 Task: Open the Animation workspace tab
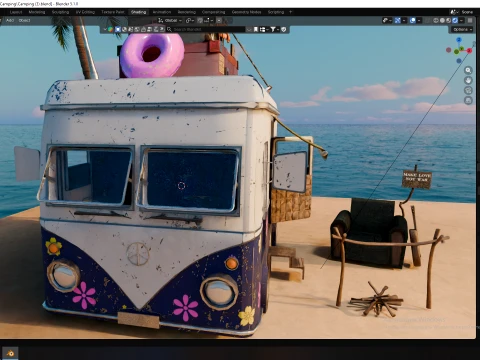[162, 12]
